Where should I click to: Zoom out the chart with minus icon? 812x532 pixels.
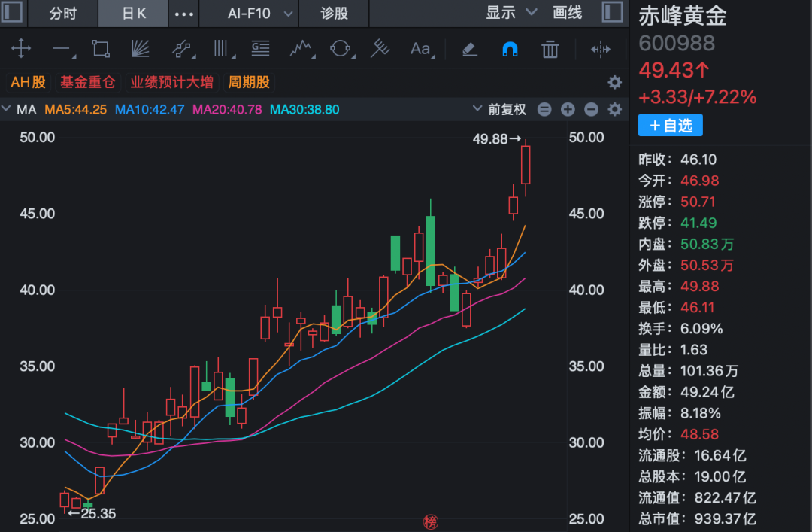pos(591,109)
